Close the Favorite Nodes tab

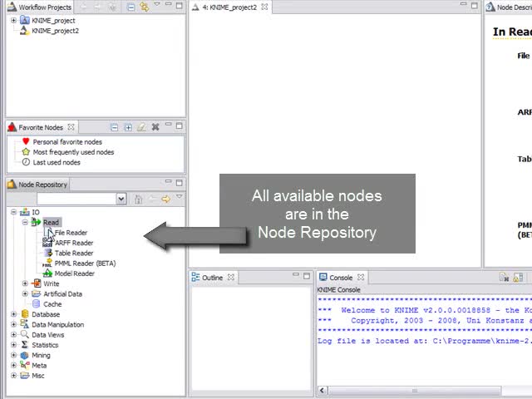[71, 127]
